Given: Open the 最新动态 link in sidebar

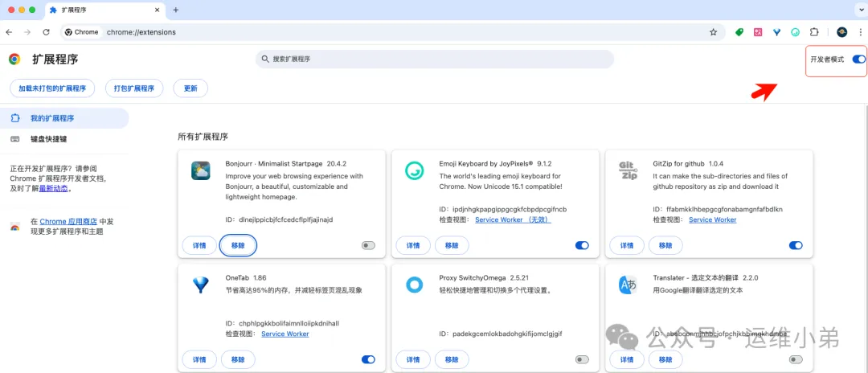Looking at the screenshot, I should point(54,188).
